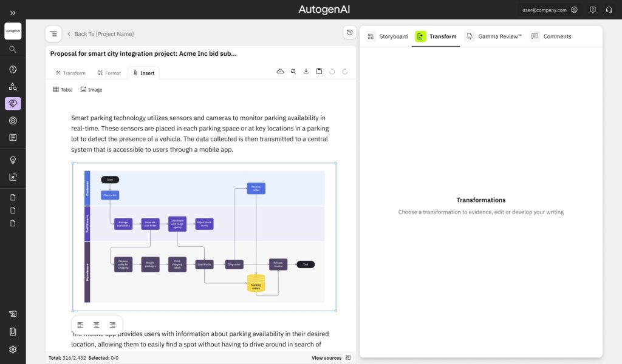Switch to the Storyboard tab
Viewport: 622px width, 364px height.
pyautogui.click(x=387, y=36)
